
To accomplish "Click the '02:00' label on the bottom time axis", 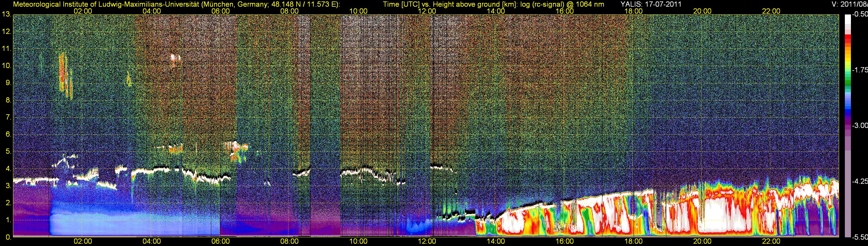I will (x=83, y=242).
